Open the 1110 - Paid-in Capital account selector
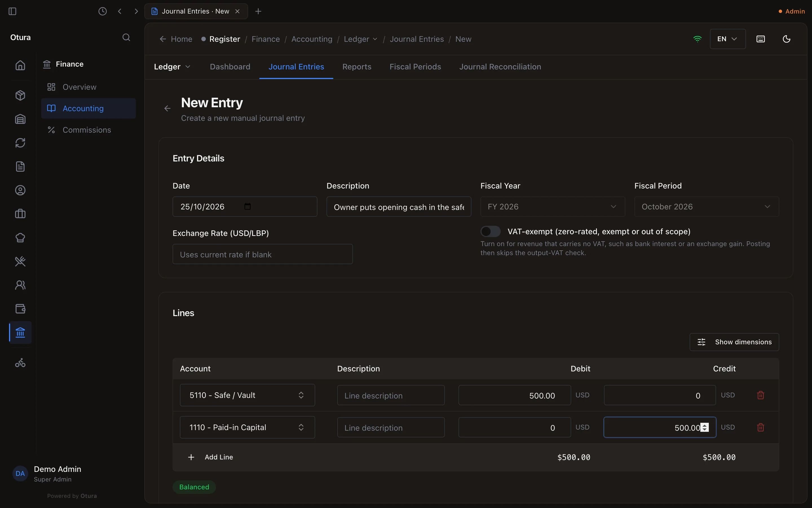Image resolution: width=812 pixels, height=508 pixels. pos(247,427)
